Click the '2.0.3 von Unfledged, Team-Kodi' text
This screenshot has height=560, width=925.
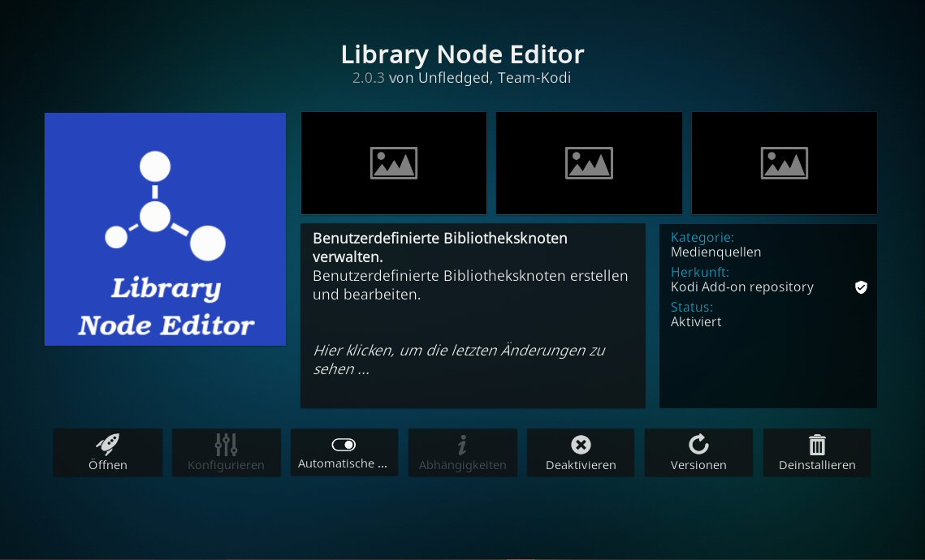(x=461, y=78)
